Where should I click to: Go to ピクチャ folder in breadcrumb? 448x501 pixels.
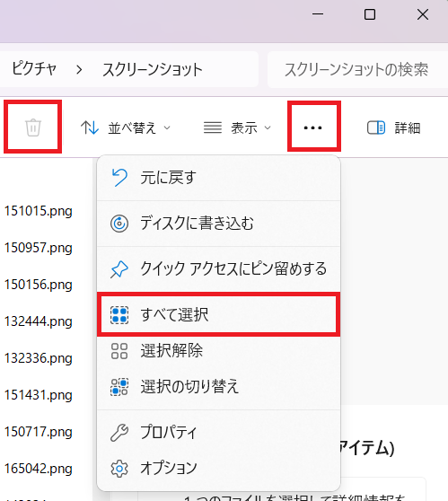pyautogui.click(x=34, y=69)
